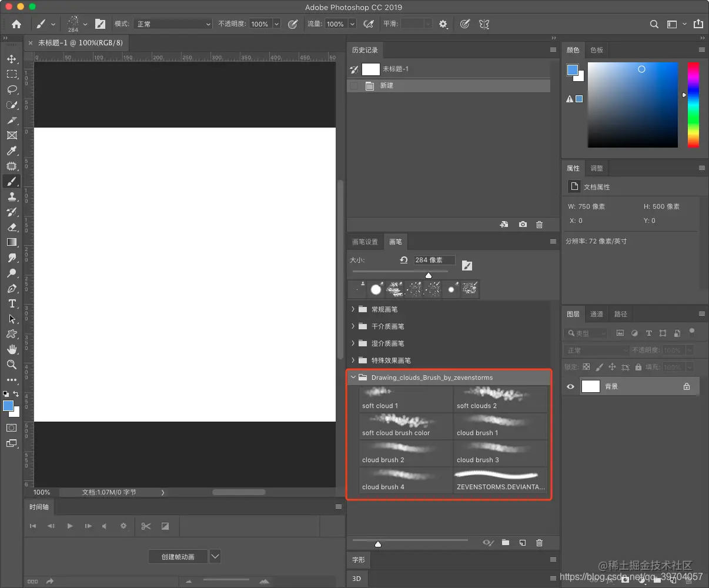Expand the 常规画笔 brush folder
Image resolution: width=709 pixels, height=588 pixels.
pyautogui.click(x=353, y=309)
